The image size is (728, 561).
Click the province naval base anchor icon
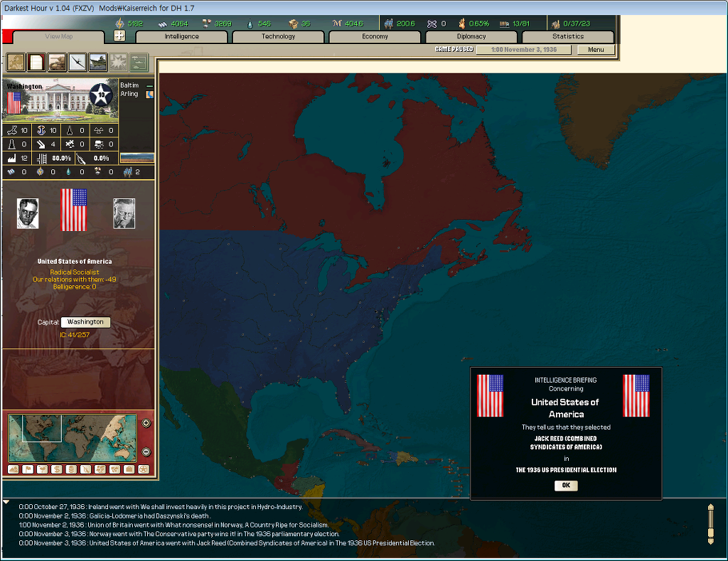click(x=41, y=131)
